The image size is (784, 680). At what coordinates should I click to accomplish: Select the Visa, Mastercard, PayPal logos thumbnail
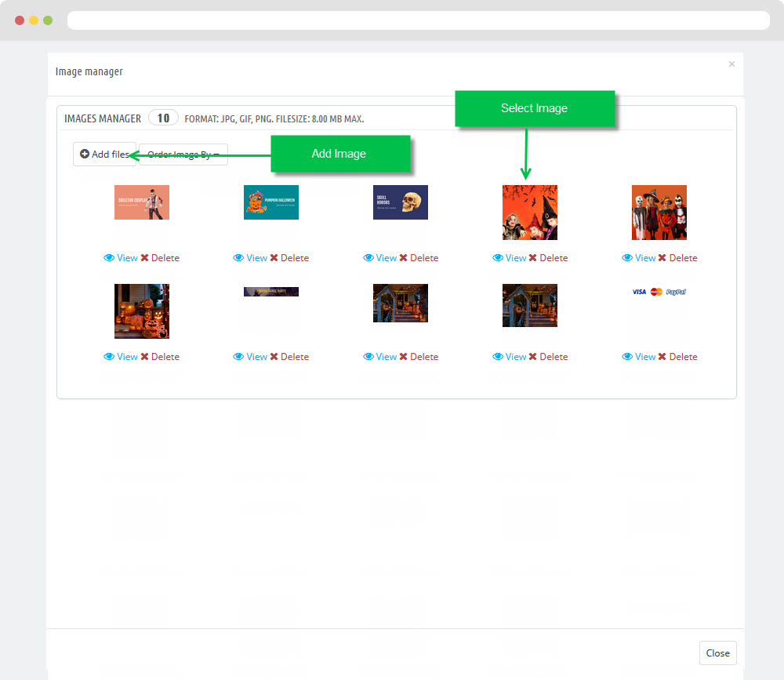659,292
